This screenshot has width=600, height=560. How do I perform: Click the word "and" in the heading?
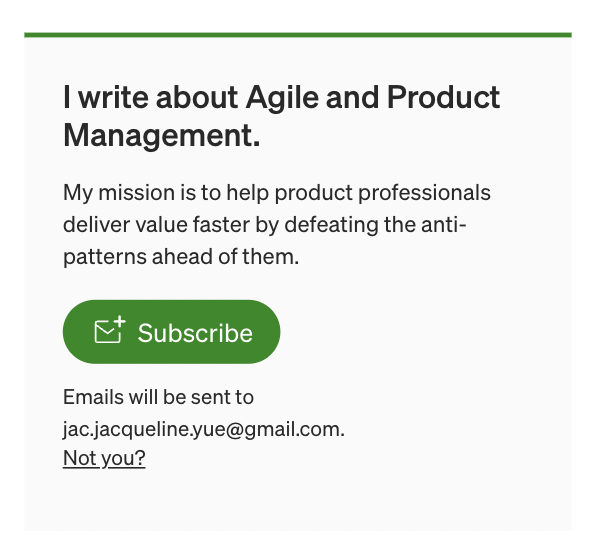[352, 98]
